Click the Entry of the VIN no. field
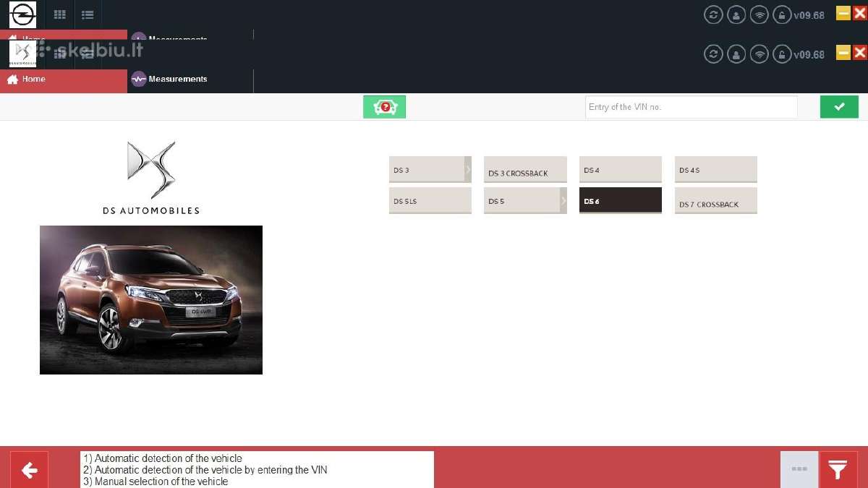The image size is (868, 488). pos(691,107)
